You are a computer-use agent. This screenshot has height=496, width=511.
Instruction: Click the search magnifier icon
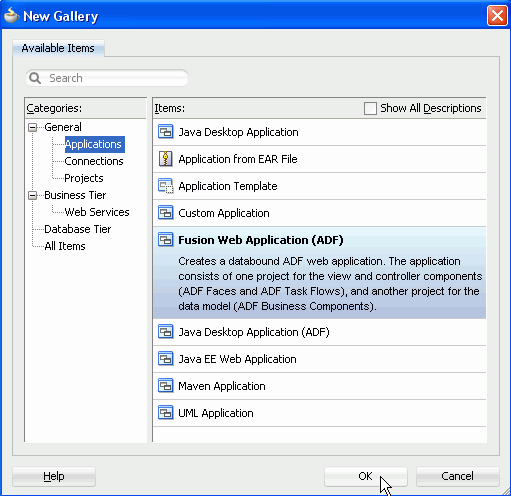pyautogui.click(x=35, y=78)
